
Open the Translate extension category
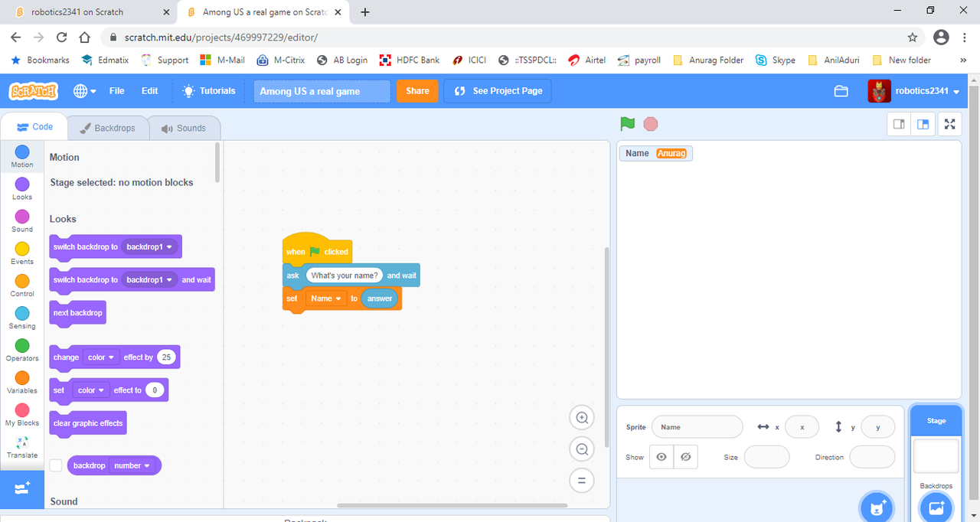point(22,447)
